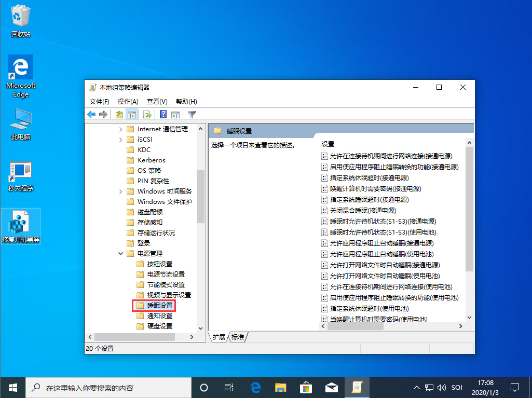The image size is (532, 398).
Task: Launch Microsoft Edge from the taskbar
Action: click(x=255, y=387)
